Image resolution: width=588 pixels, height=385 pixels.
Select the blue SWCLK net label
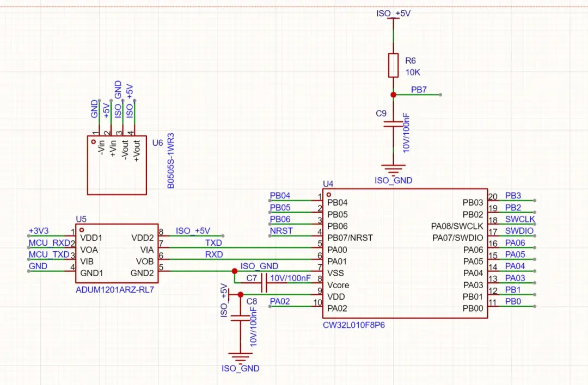point(520,219)
